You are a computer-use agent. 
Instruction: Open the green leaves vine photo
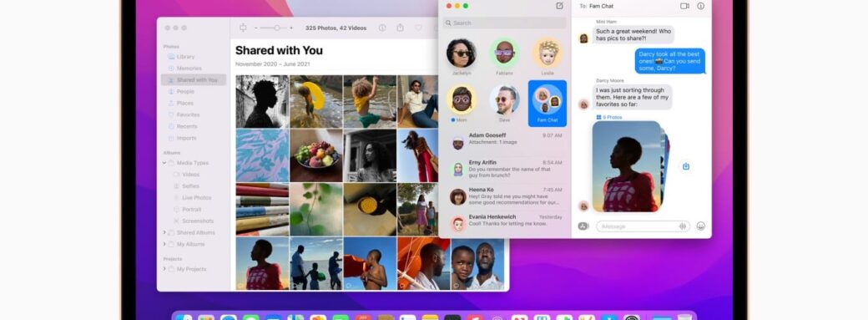point(315,210)
